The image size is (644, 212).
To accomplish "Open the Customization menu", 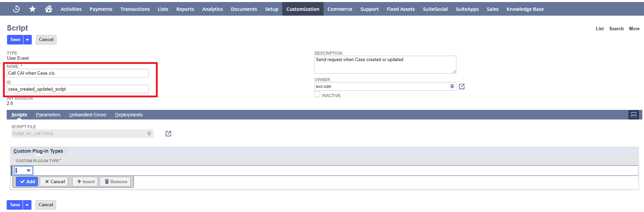I will tap(303, 9).
